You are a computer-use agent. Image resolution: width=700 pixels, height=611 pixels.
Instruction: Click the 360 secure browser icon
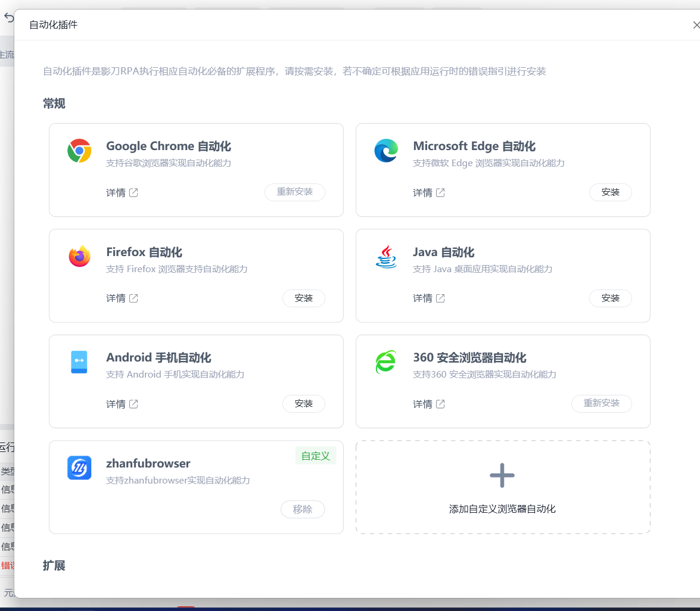(386, 362)
